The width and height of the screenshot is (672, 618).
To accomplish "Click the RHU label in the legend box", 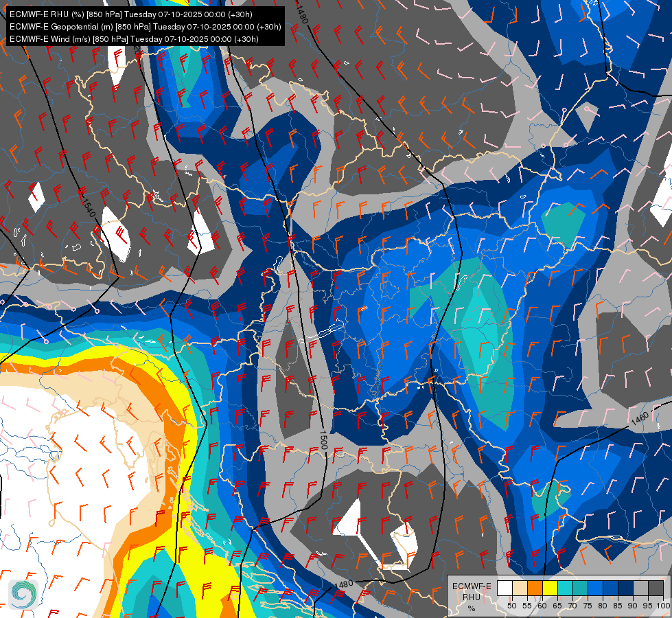I will coord(472,597).
